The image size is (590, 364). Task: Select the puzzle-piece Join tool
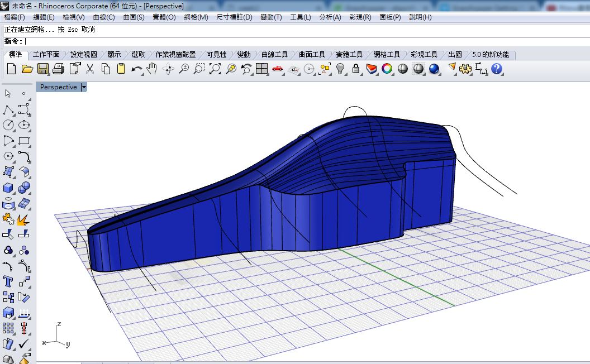pos(8,219)
